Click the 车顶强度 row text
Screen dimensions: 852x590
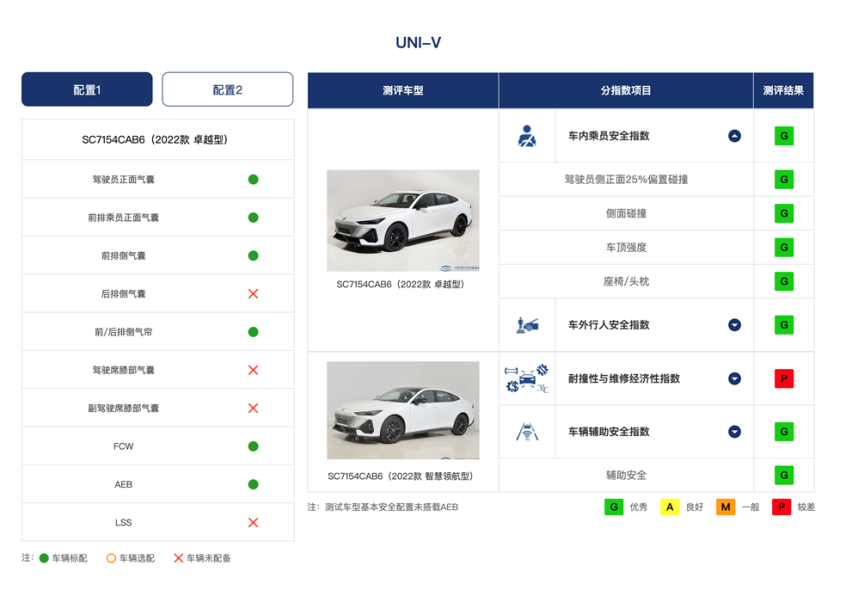(626, 248)
